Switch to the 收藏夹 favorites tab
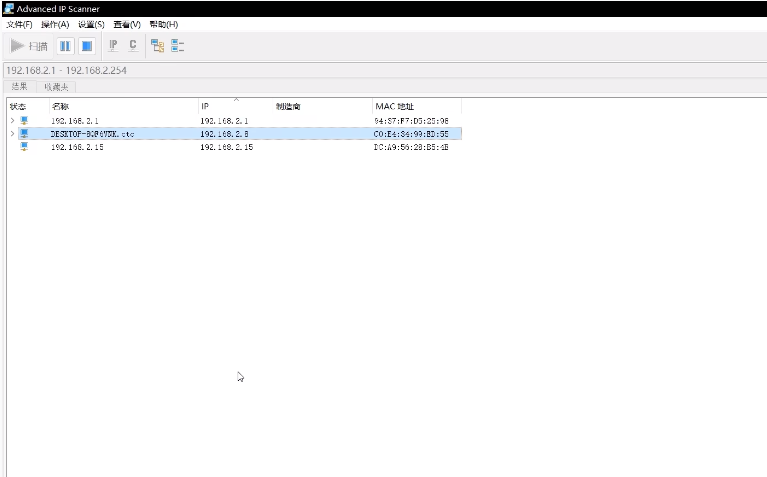Viewport: 767px width, 477px height. (x=56, y=87)
